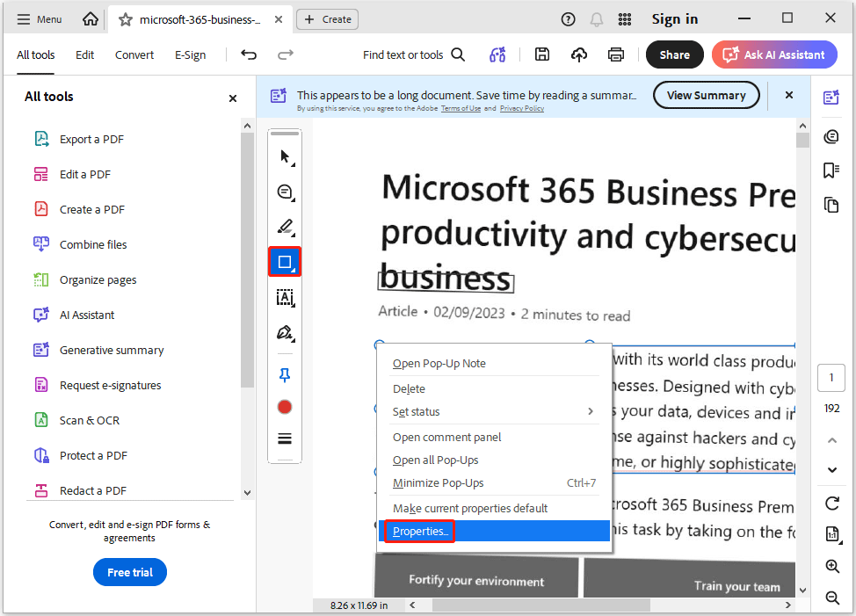The height and width of the screenshot is (616, 856).
Task: Click the Ask AI Assistant button
Action: [x=774, y=54]
